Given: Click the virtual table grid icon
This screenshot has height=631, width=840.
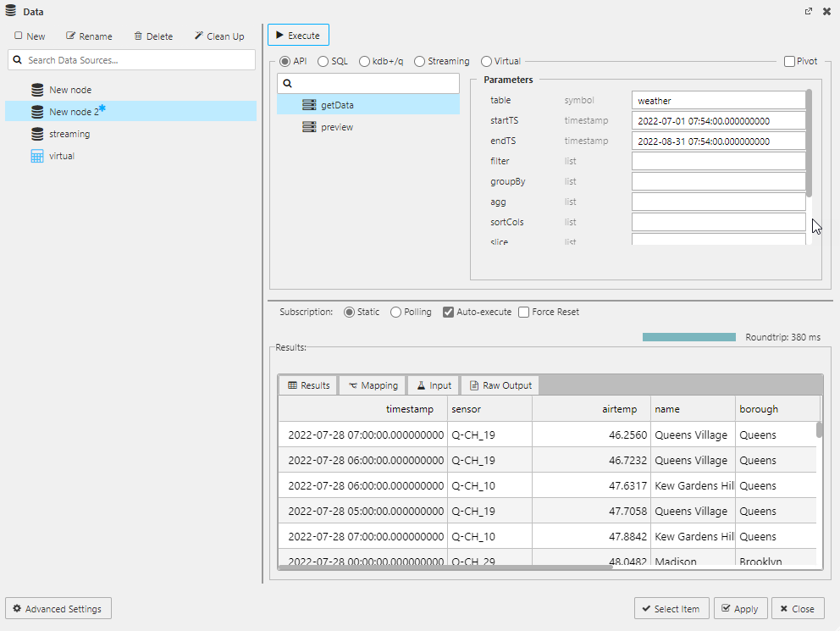Looking at the screenshot, I should [37, 155].
